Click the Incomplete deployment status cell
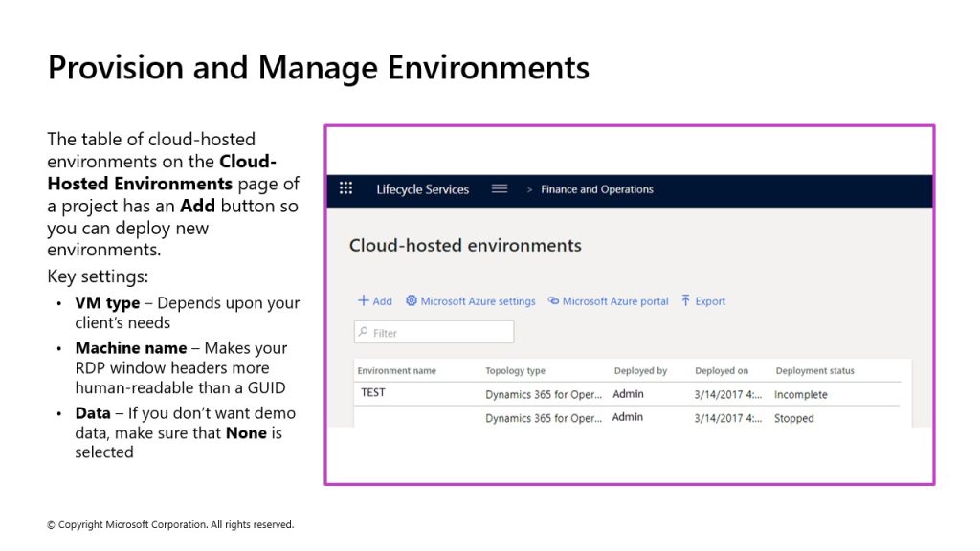 point(801,395)
